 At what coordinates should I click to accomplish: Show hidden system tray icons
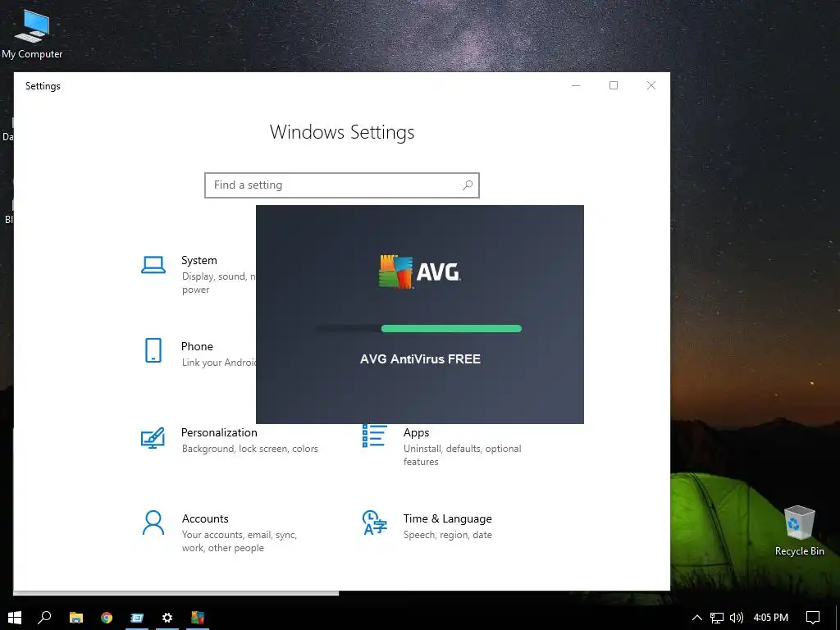pos(697,618)
